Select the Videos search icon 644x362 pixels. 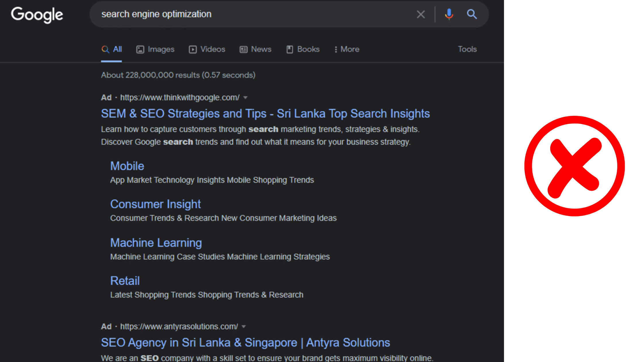coord(193,49)
